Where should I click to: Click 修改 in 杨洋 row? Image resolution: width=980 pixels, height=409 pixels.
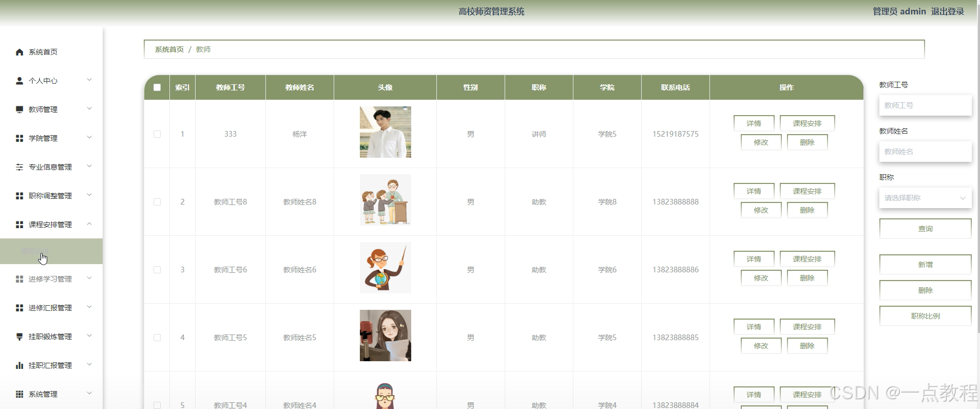click(761, 142)
